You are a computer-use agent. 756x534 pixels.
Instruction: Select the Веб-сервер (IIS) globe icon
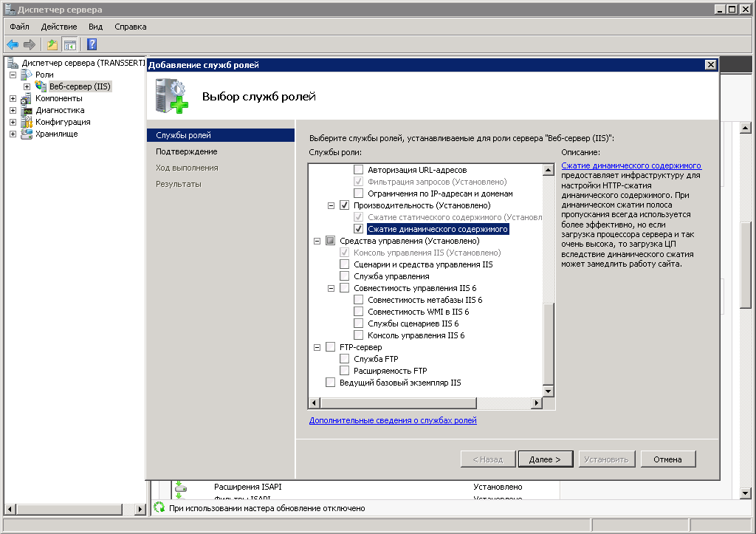[41, 86]
